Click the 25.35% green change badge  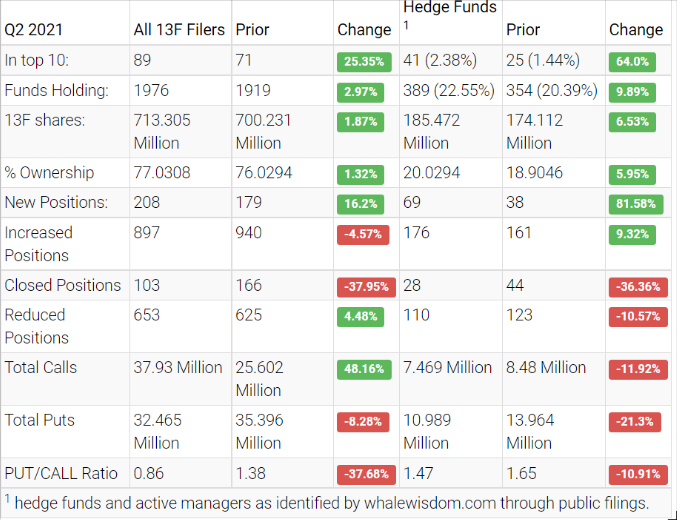pyautogui.click(x=364, y=61)
